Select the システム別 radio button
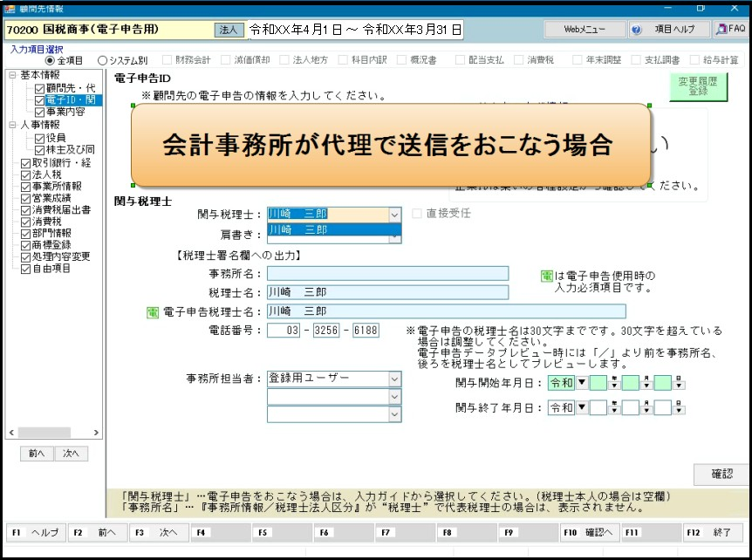Viewport: 752px width, 560px height. tap(103, 61)
